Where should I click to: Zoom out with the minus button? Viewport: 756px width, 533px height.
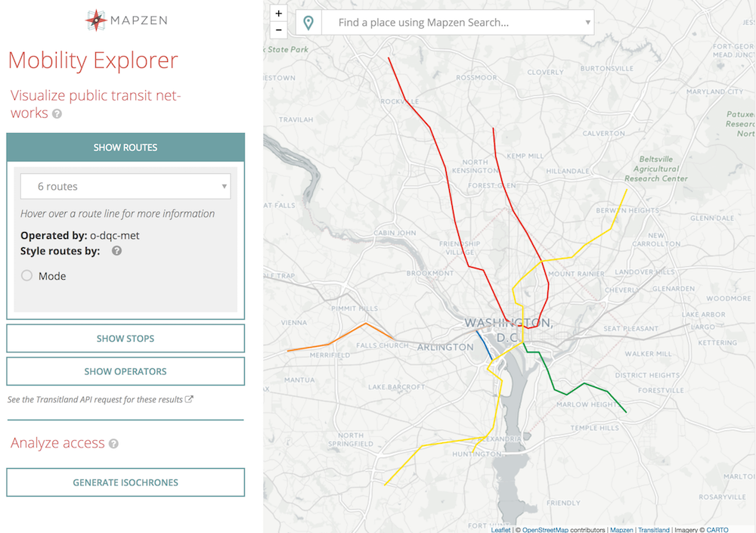(279, 30)
